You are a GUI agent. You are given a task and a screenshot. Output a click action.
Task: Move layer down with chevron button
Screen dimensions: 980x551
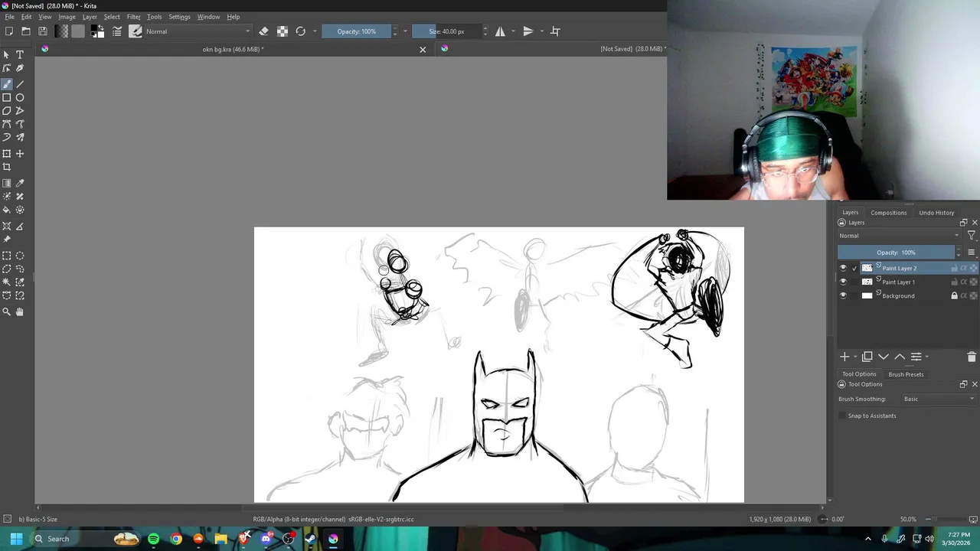884,357
